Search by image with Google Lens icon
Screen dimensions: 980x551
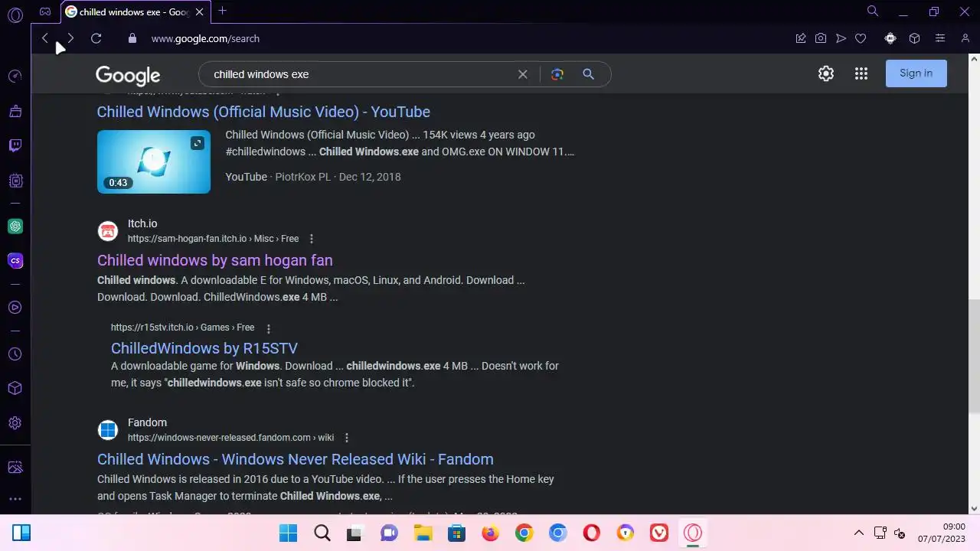(x=557, y=74)
